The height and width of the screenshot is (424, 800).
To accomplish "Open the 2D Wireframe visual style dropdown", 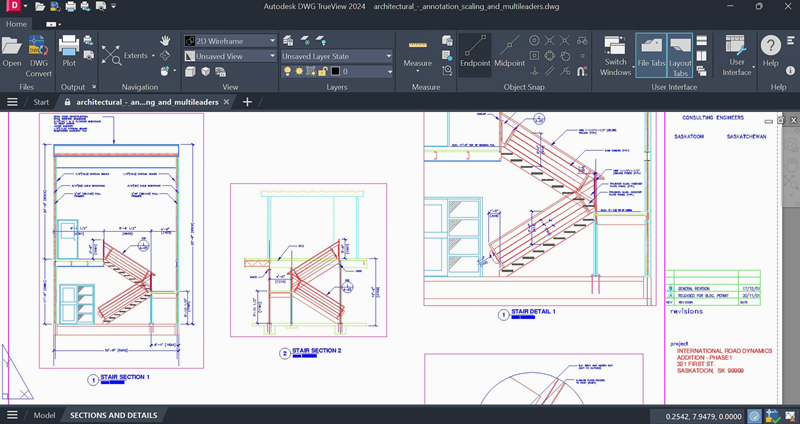I will coord(230,41).
